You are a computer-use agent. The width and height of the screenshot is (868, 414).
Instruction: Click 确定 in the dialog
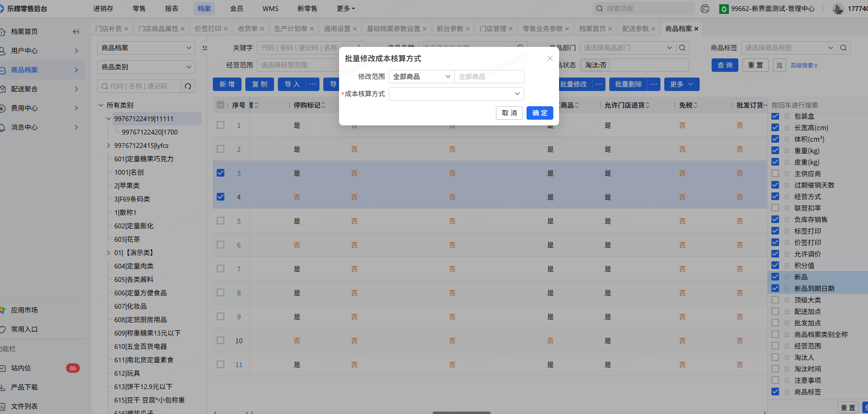[x=540, y=113]
